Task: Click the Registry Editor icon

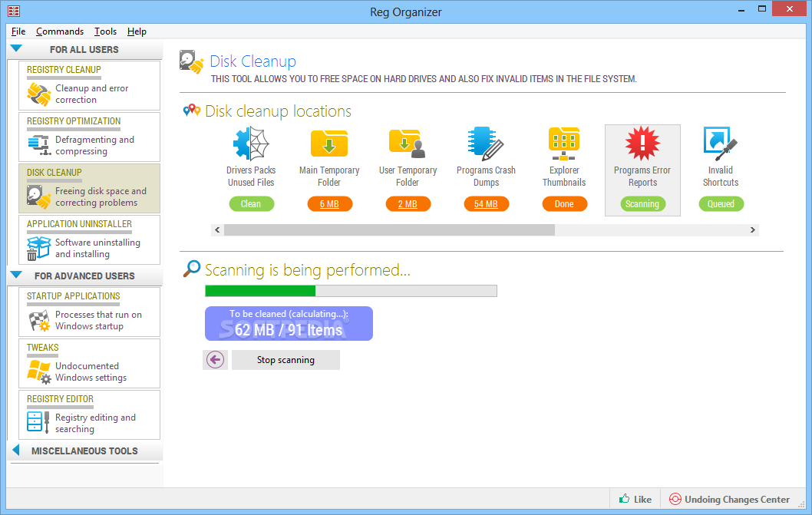Action: pyautogui.click(x=38, y=421)
